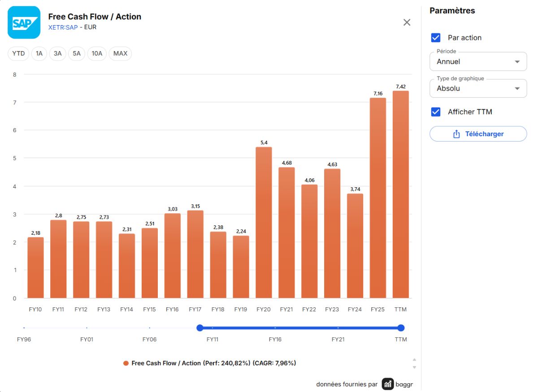Select the 5A time range
This screenshot has height=392, width=538.
pyautogui.click(x=77, y=54)
